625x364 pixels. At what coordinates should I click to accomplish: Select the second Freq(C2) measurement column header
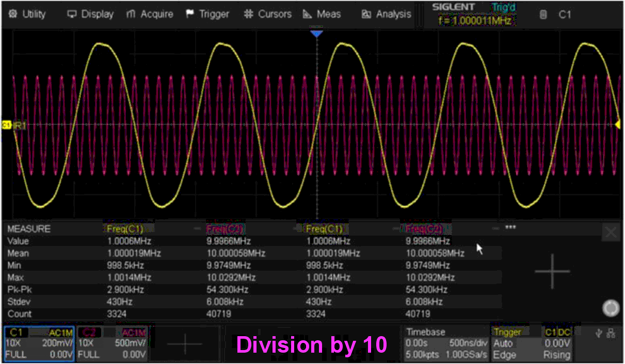pos(424,228)
